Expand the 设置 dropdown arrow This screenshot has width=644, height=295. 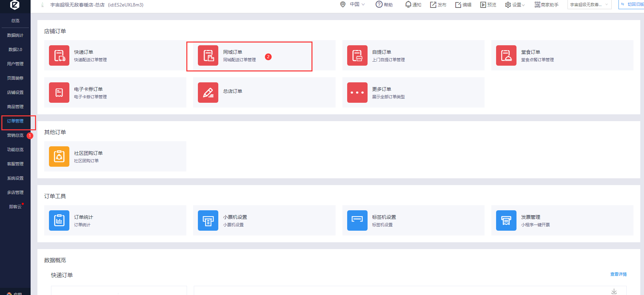coord(523,5)
